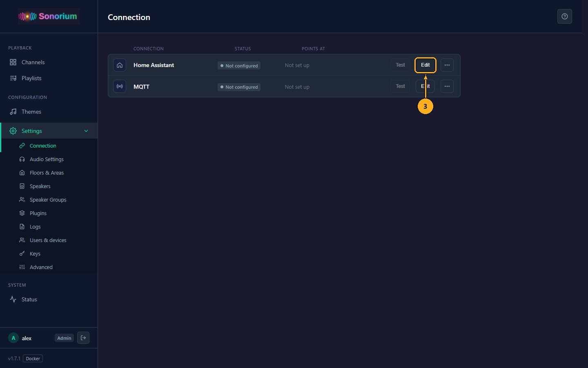Go to Plugins

pos(49,213)
